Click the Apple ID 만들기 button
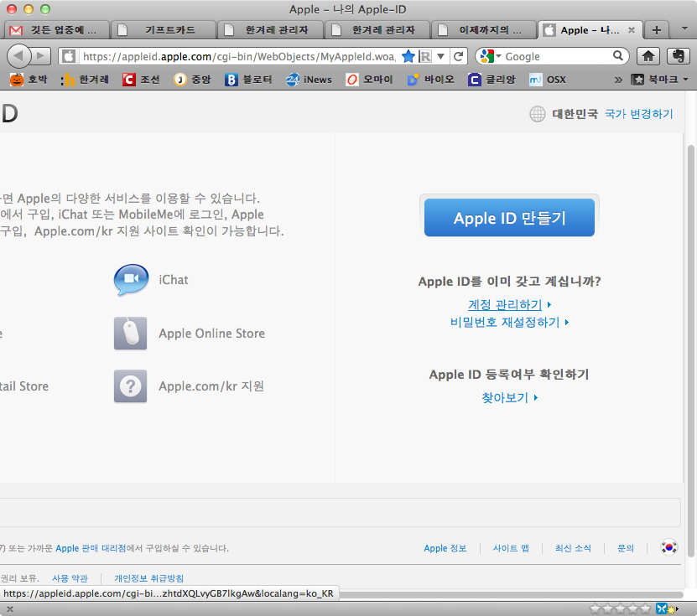The height and width of the screenshot is (616, 697). [x=509, y=218]
